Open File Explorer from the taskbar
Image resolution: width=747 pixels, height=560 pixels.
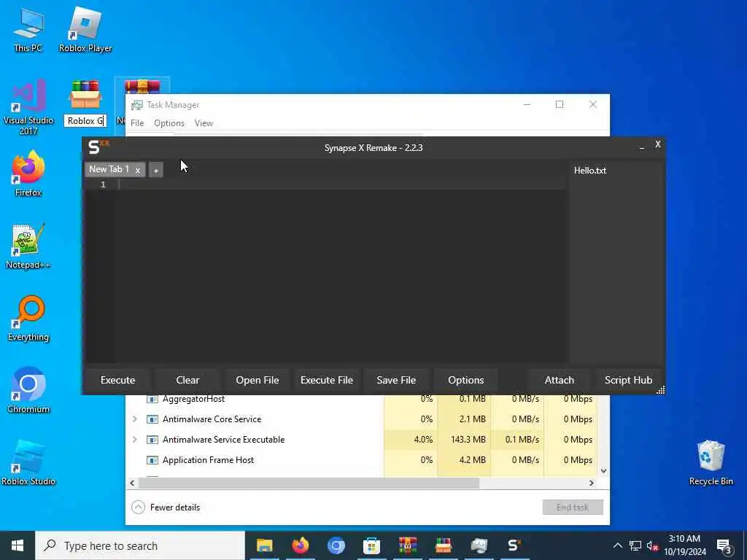tap(264, 545)
